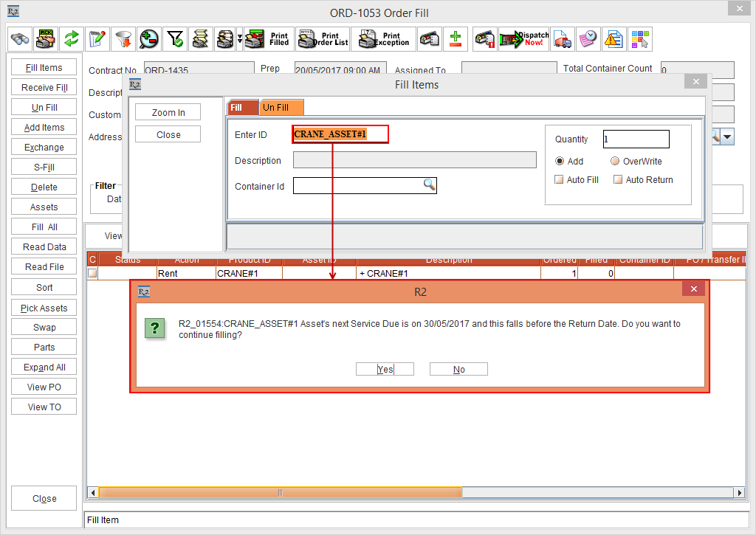Tick the Auto Return checkbox
756x535 pixels.
(618, 180)
